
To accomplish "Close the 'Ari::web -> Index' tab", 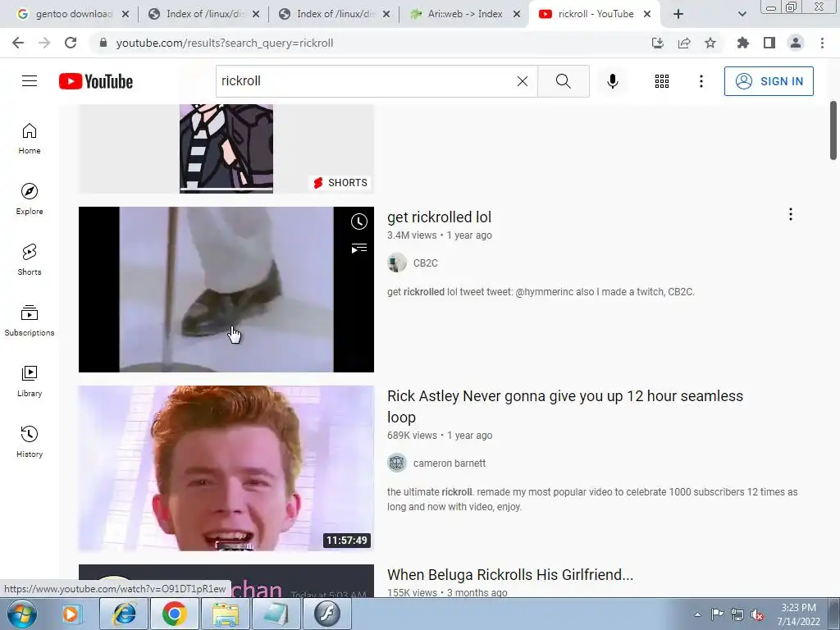I will [517, 15].
